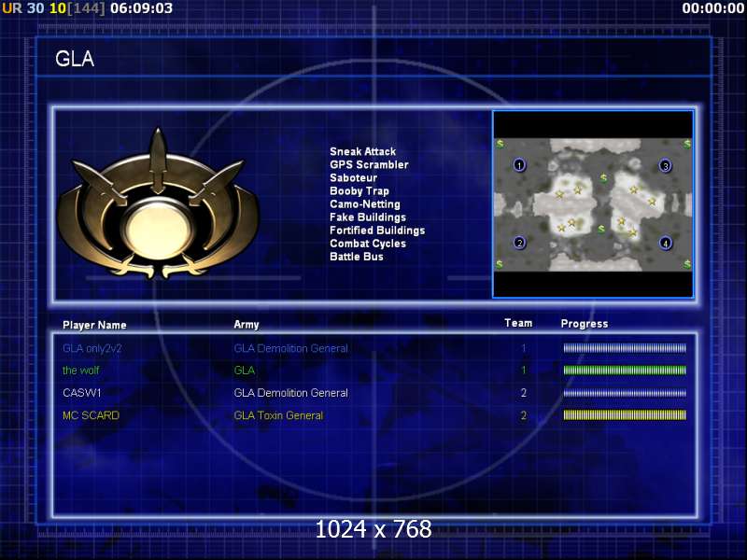Click the Sneak Attack ability text
Viewport: 747px width, 560px height.
coord(362,151)
